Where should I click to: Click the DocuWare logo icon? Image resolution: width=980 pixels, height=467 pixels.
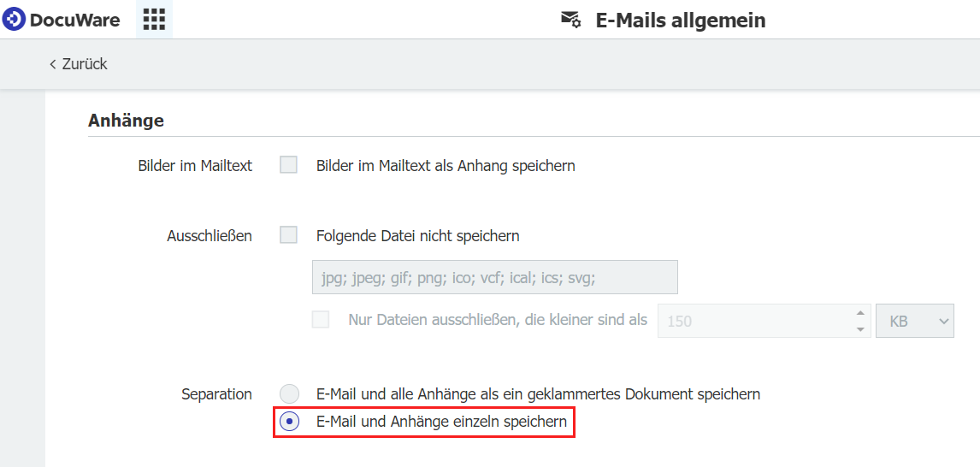(x=15, y=19)
